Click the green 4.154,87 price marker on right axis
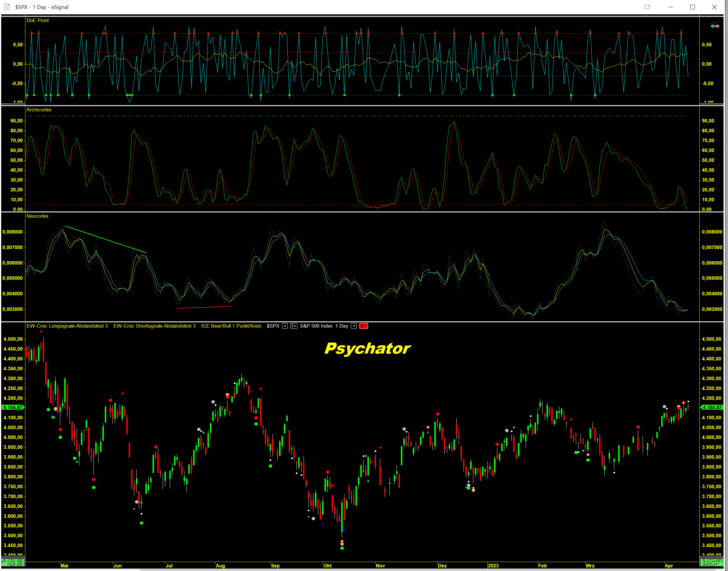Viewport: 728px width, 571px height. [x=712, y=407]
